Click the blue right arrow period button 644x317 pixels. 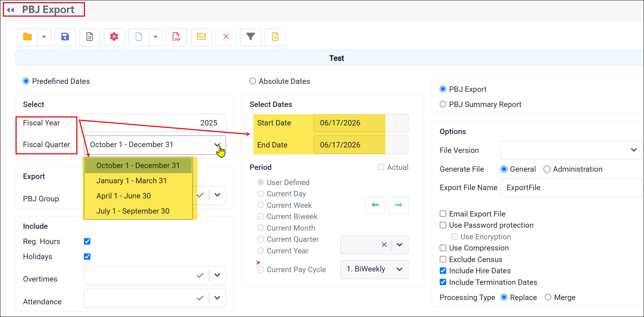coord(398,205)
